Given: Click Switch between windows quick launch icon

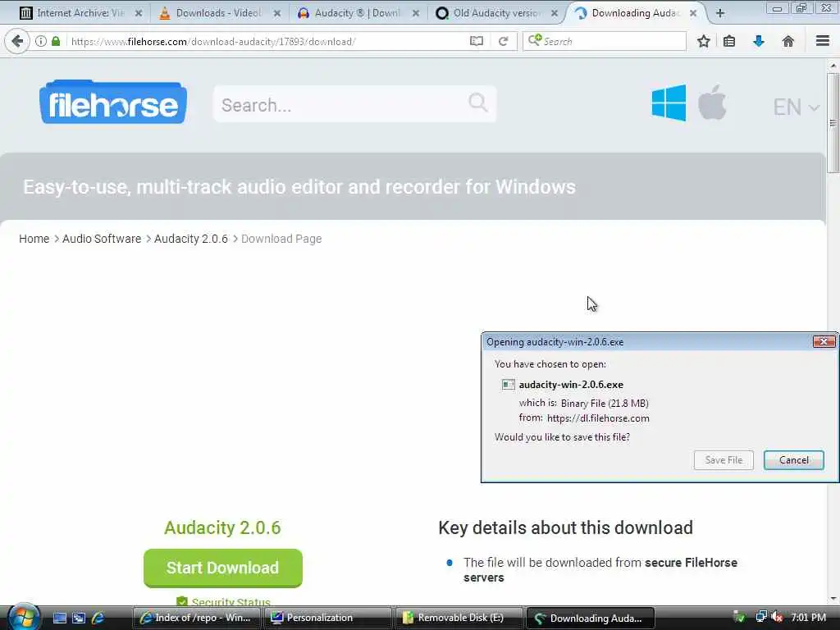Looking at the screenshot, I should [x=79, y=619].
